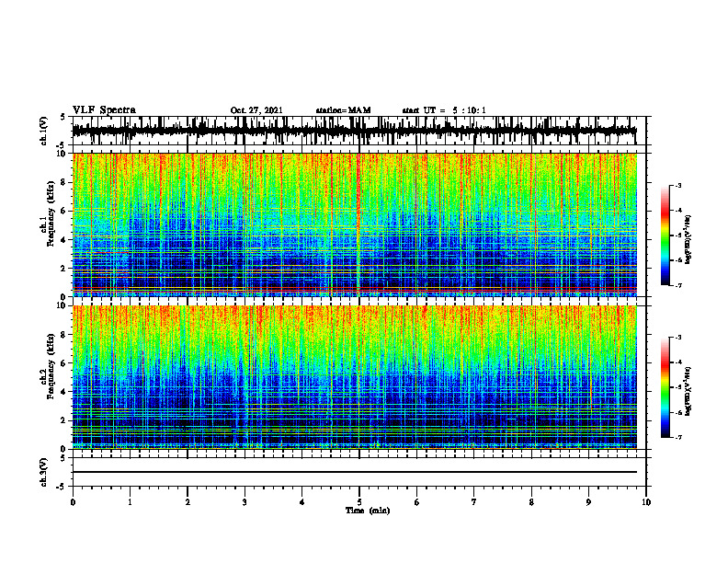Click the flat ch.3 voltage trace line
728x563 pixels.
coord(354,472)
